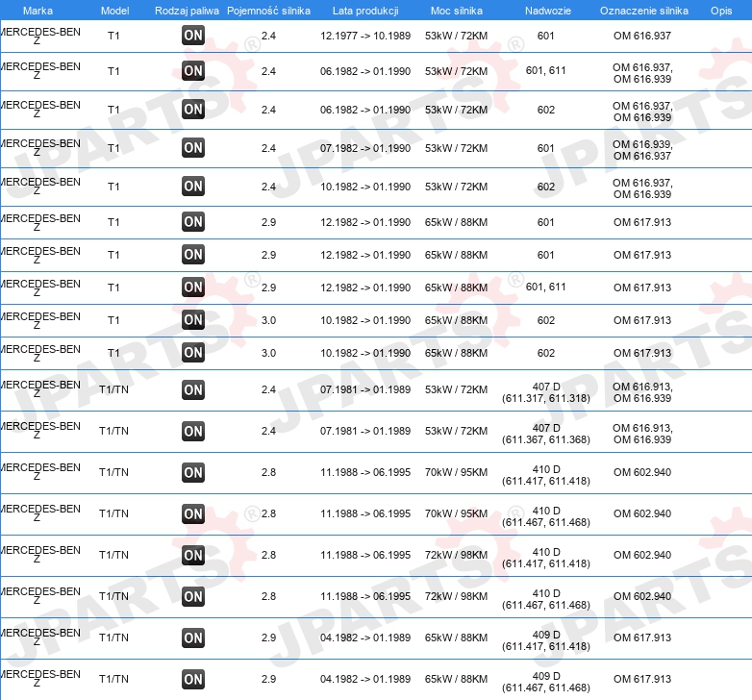Click ON fuel icon in 07.1982 -> 01.1990 row
This screenshot has height=700, width=752.
tap(193, 148)
